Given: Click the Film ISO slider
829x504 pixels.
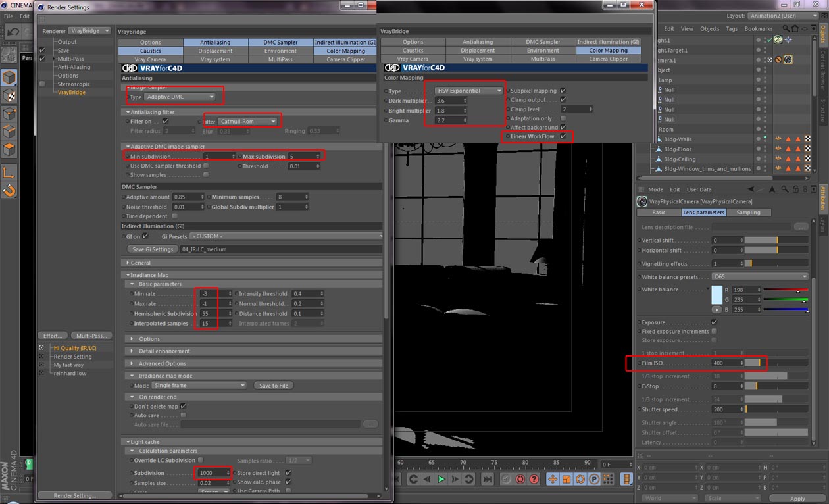Looking at the screenshot, I should pyautogui.click(x=776, y=363).
